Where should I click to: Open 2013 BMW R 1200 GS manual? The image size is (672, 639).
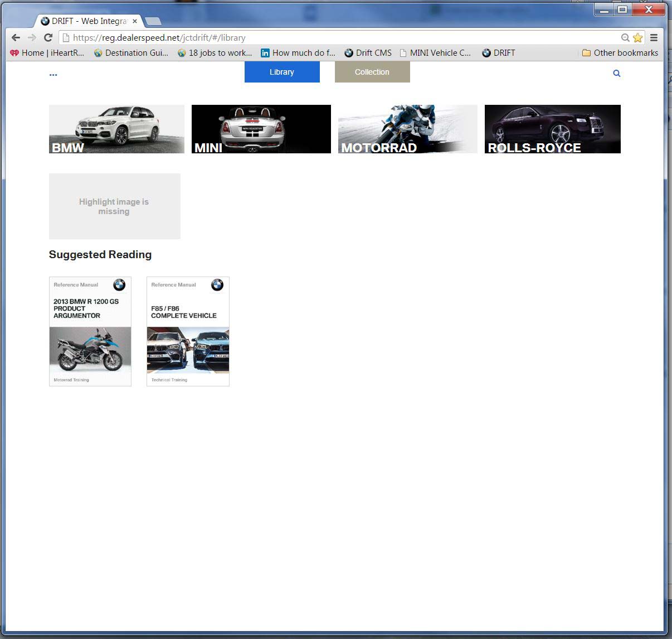tap(90, 331)
